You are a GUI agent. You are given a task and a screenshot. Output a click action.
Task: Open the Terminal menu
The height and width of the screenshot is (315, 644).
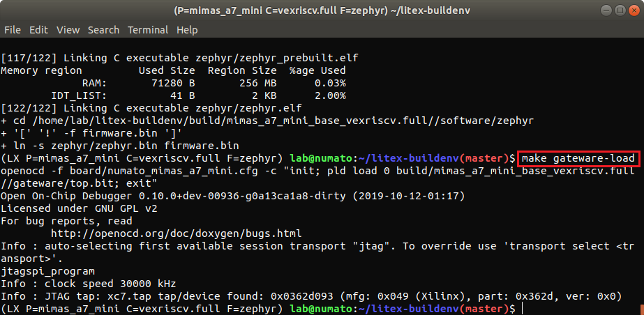tap(148, 31)
